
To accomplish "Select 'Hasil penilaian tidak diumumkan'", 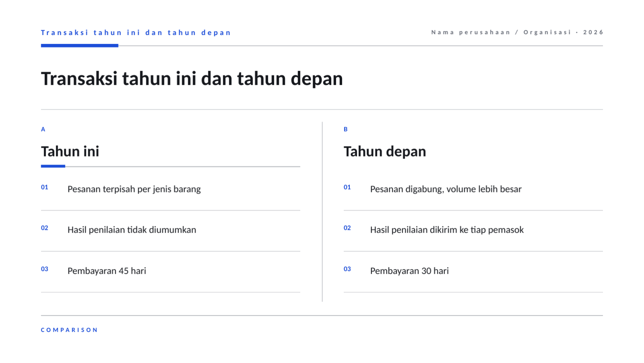I will click(x=132, y=230).
